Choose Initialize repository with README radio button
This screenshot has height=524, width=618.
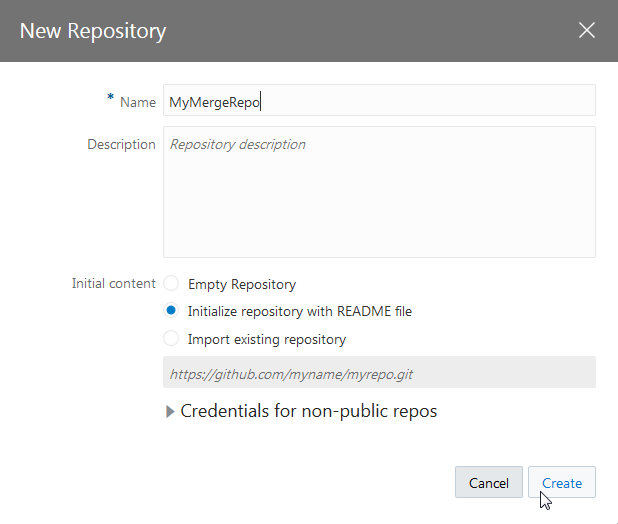[171, 311]
